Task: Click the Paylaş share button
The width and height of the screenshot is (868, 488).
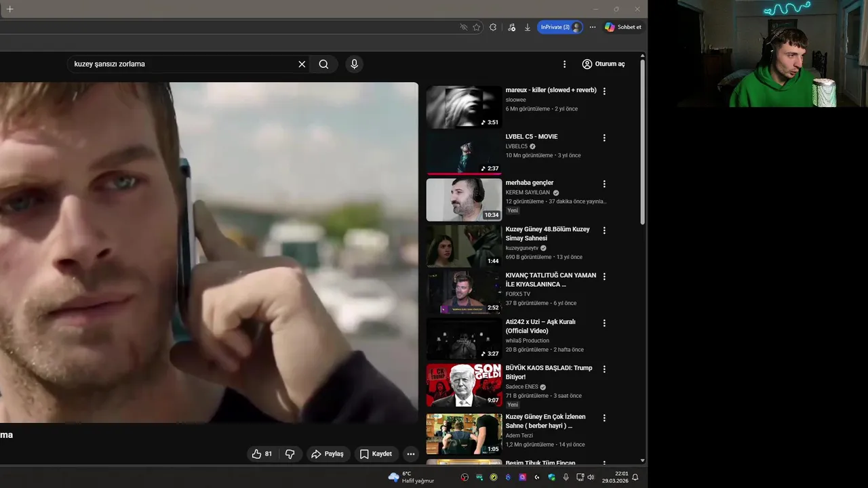Action: (x=328, y=454)
